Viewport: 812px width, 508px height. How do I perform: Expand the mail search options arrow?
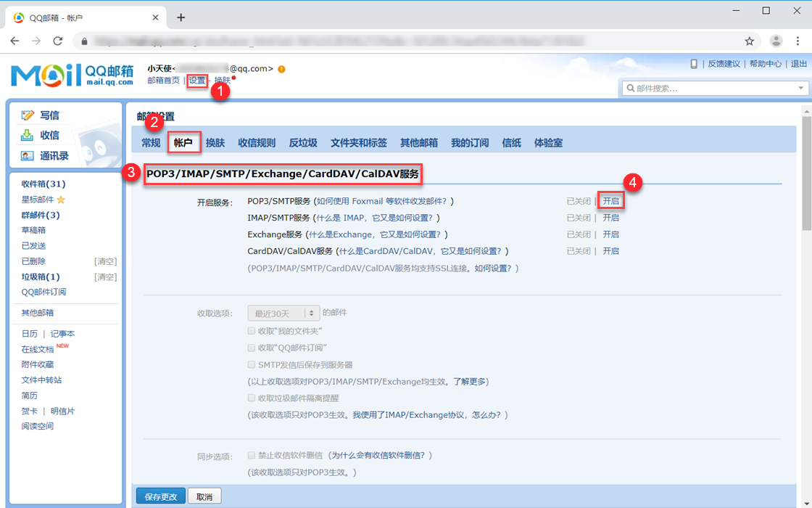pos(800,88)
